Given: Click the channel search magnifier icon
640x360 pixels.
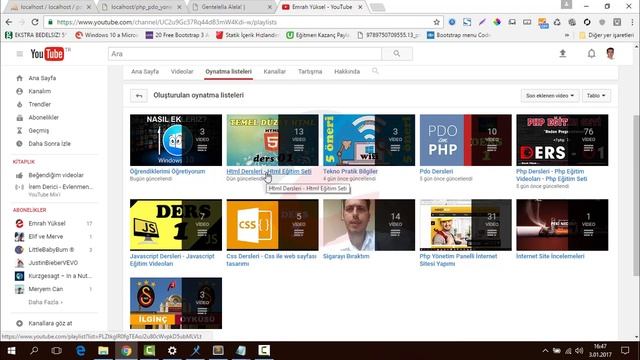Looking at the screenshot, I should click(x=375, y=71).
